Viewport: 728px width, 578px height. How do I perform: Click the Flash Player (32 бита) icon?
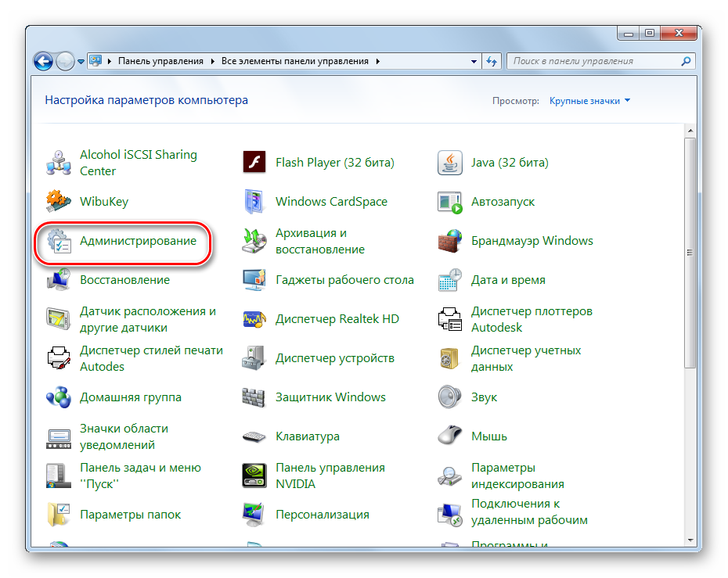255,163
